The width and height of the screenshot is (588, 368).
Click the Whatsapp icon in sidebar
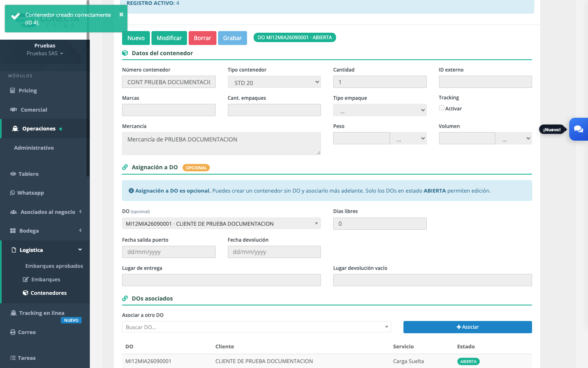[13, 193]
